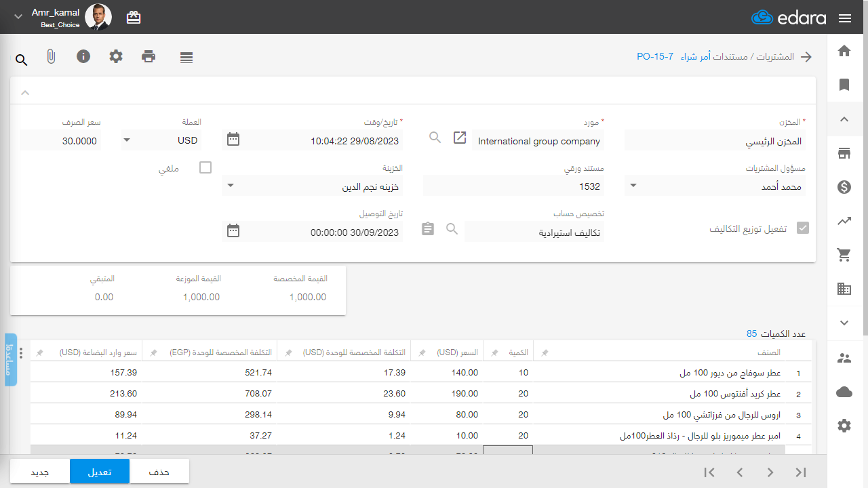Open settings gear in sidebar
868x488 pixels.
click(844, 426)
